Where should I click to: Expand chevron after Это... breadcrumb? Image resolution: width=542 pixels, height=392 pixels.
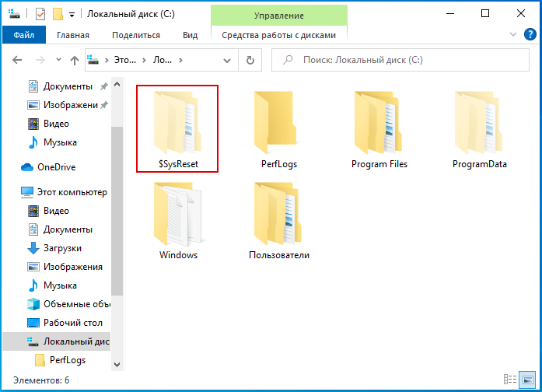click(x=144, y=60)
